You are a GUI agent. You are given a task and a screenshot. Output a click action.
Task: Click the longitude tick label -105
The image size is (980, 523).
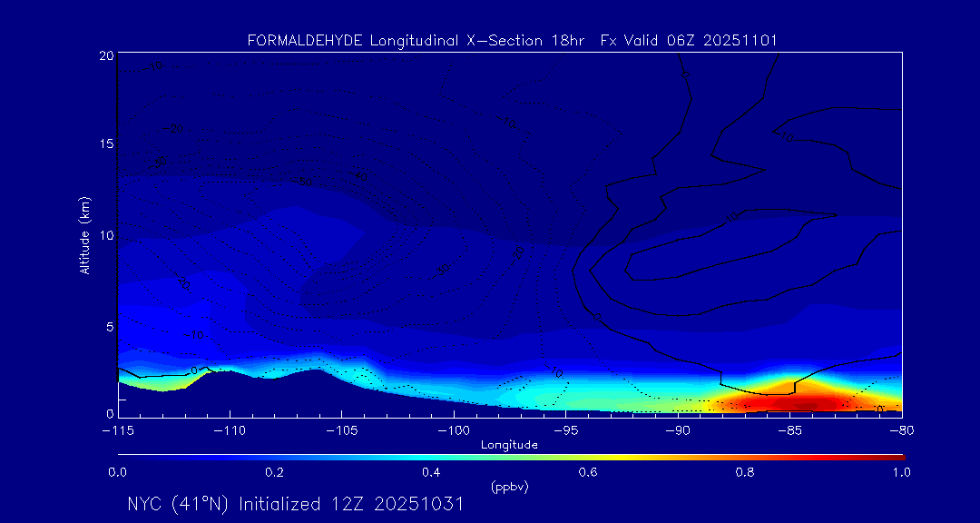click(x=341, y=432)
